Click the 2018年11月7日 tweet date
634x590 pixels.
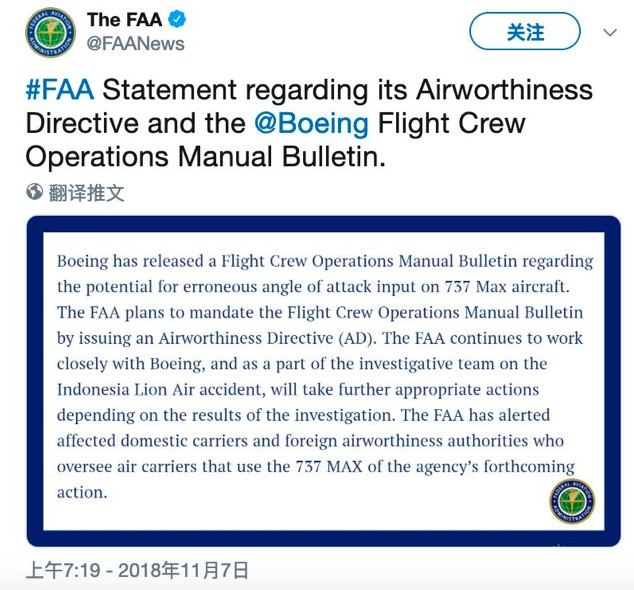tap(183, 571)
